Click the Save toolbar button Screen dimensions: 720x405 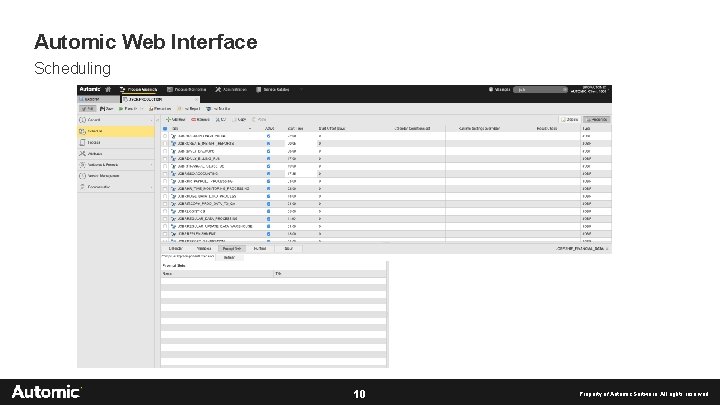point(106,109)
